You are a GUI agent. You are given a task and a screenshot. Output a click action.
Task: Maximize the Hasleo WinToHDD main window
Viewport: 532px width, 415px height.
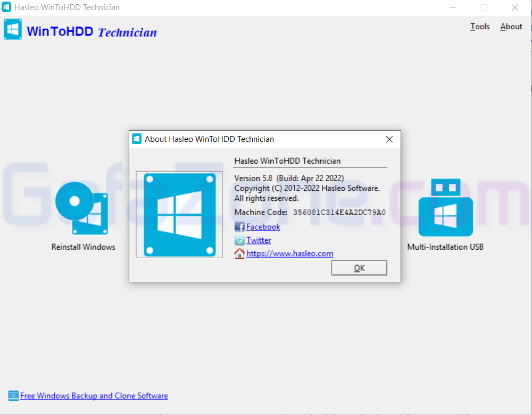(x=484, y=7)
